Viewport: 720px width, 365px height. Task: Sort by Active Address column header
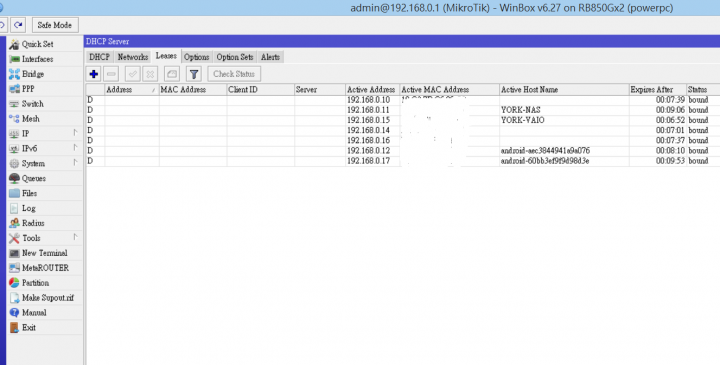click(372, 90)
